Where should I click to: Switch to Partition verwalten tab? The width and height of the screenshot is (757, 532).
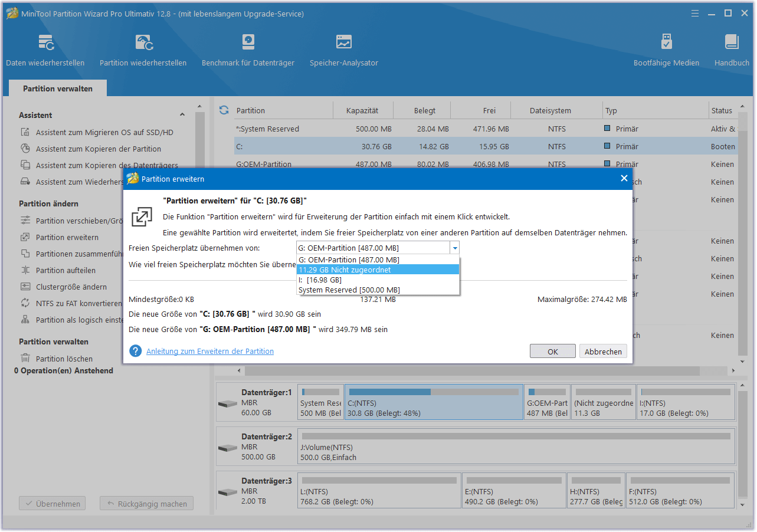(x=58, y=88)
